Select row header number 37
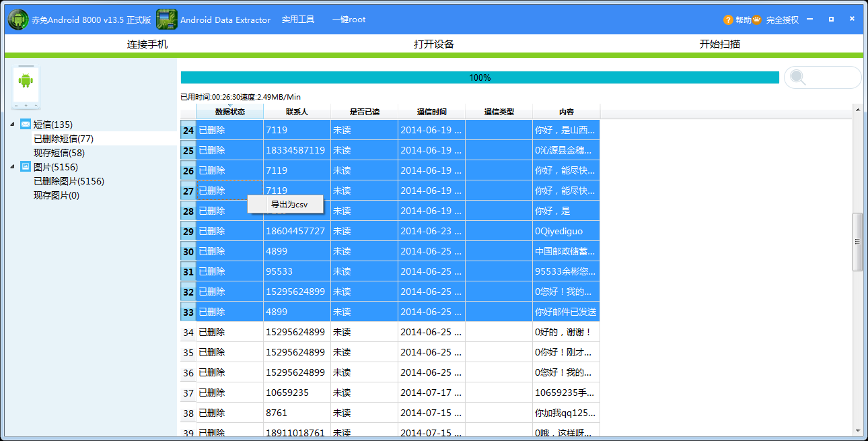The image size is (868, 441). coord(188,393)
